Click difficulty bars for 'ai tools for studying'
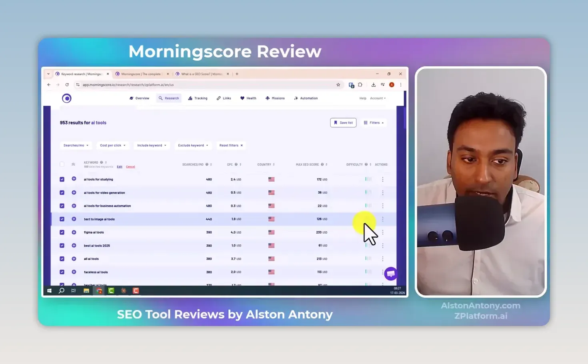 click(368, 179)
